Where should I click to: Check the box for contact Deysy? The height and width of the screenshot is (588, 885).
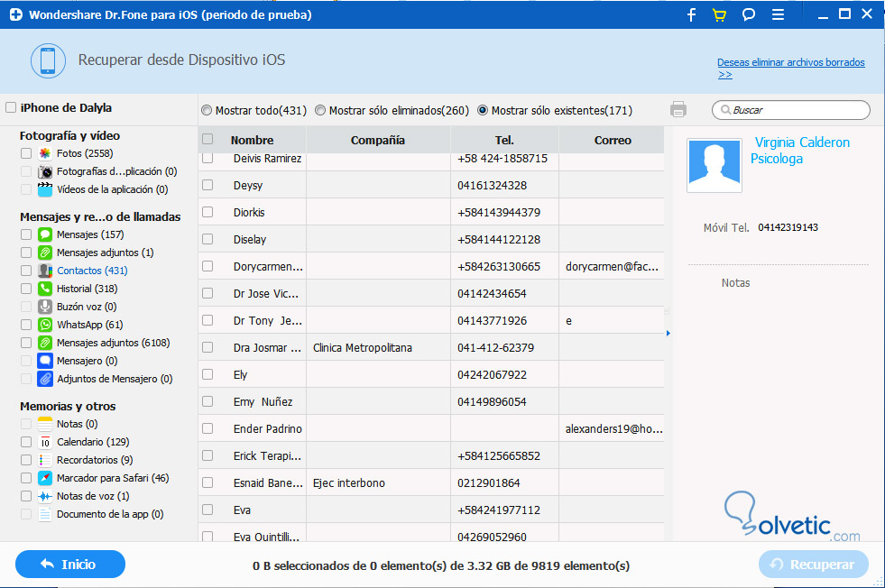207,185
